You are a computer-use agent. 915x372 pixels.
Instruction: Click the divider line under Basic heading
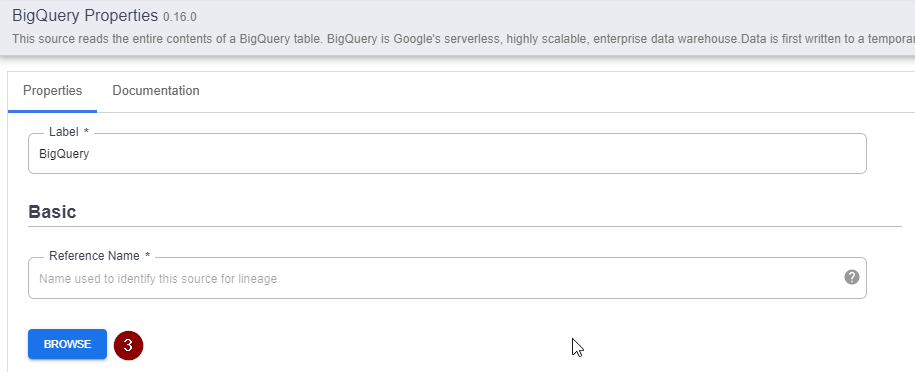(x=465, y=226)
